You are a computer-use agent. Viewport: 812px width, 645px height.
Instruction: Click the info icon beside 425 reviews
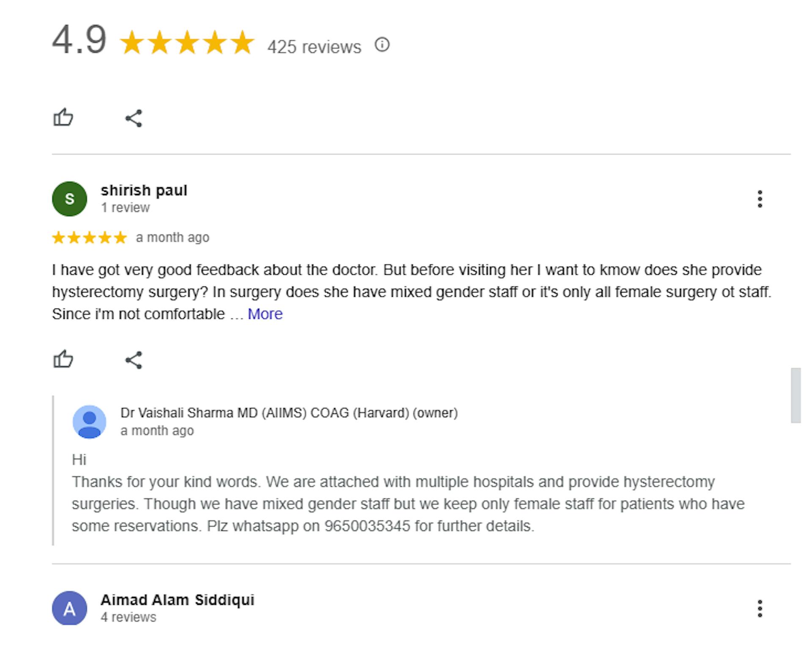pos(382,45)
